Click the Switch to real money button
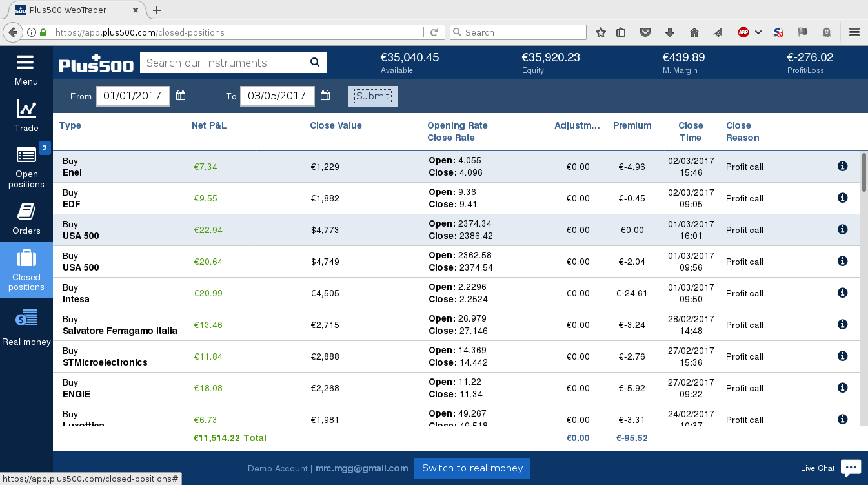Screen dimensions: 868x485 coord(472,468)
